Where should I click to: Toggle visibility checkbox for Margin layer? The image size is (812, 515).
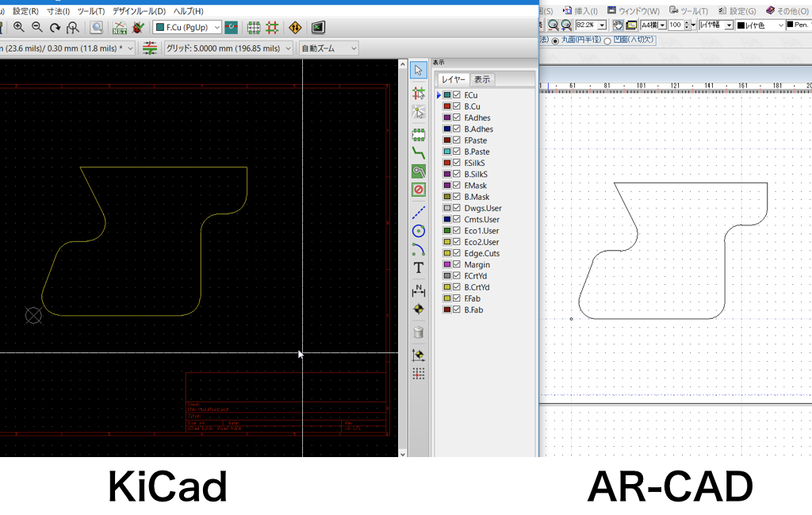456,264
